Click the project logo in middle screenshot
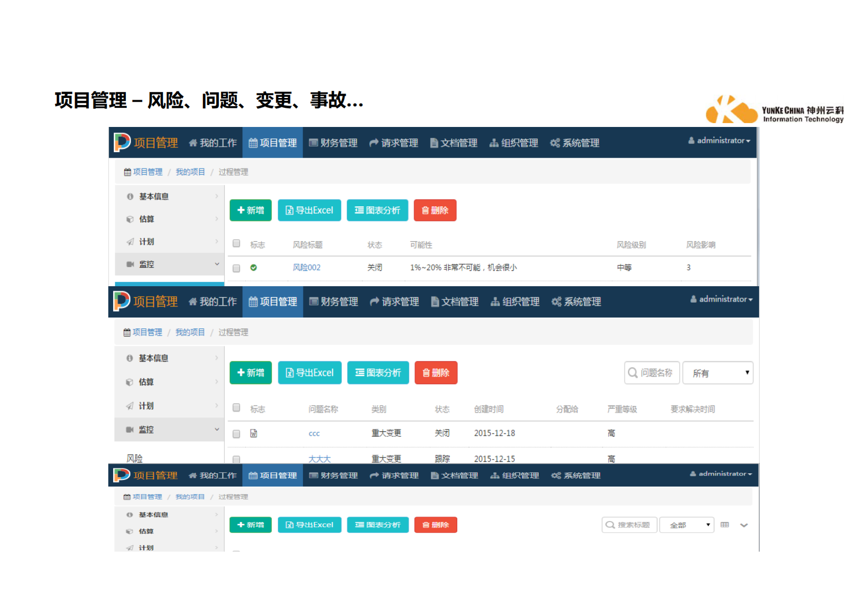Viewport: 868px width, 614px height. pyautogui.click(x=121, y=301)
